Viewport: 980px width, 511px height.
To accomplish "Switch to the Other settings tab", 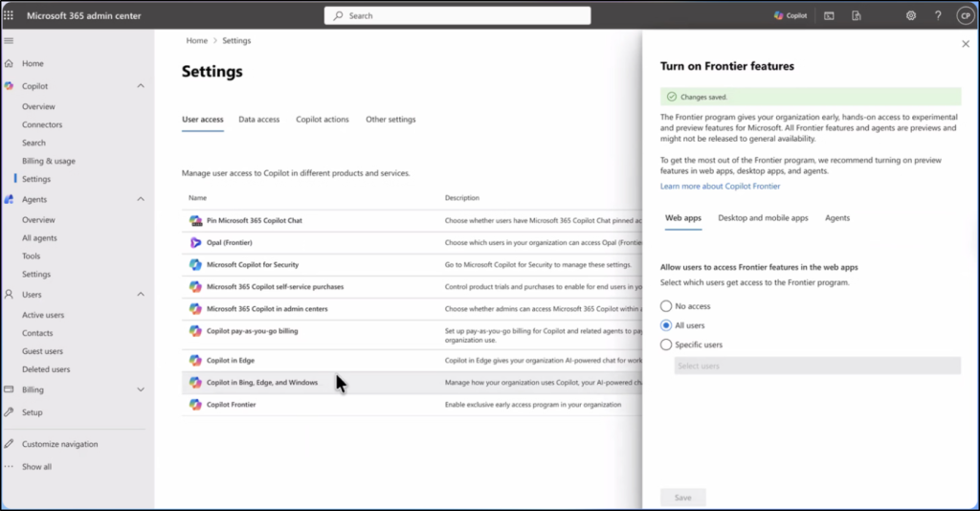I will pos(390,120).
